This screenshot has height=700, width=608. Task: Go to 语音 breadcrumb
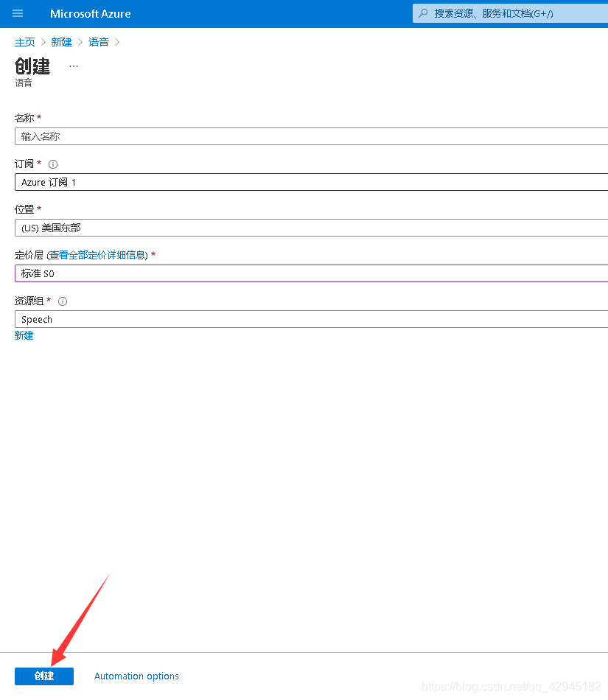click(x=99, y=42)
